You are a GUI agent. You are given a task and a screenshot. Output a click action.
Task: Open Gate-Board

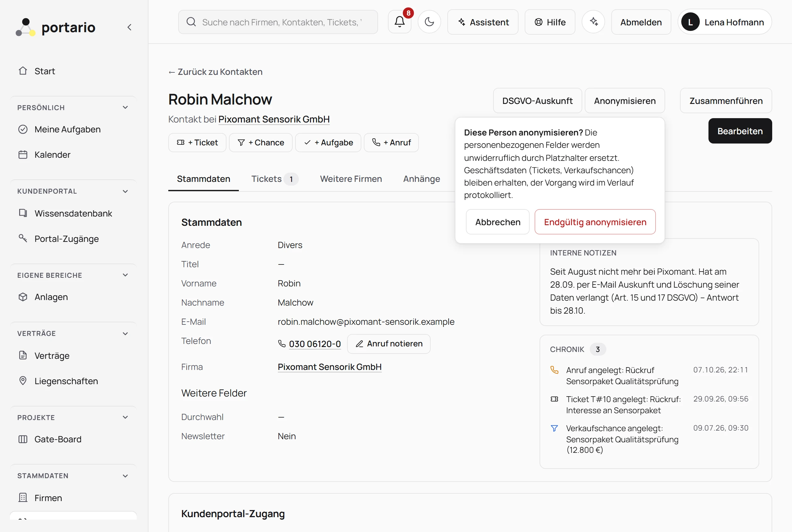coord(73,440)
